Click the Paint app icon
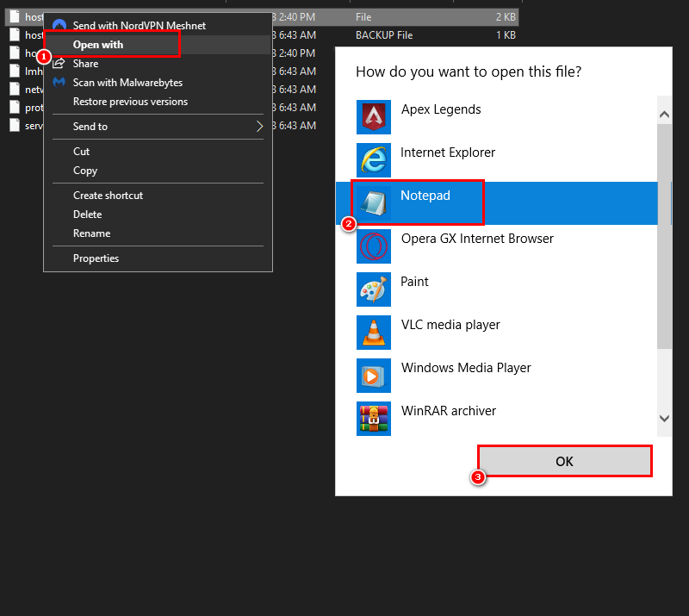 374,289
